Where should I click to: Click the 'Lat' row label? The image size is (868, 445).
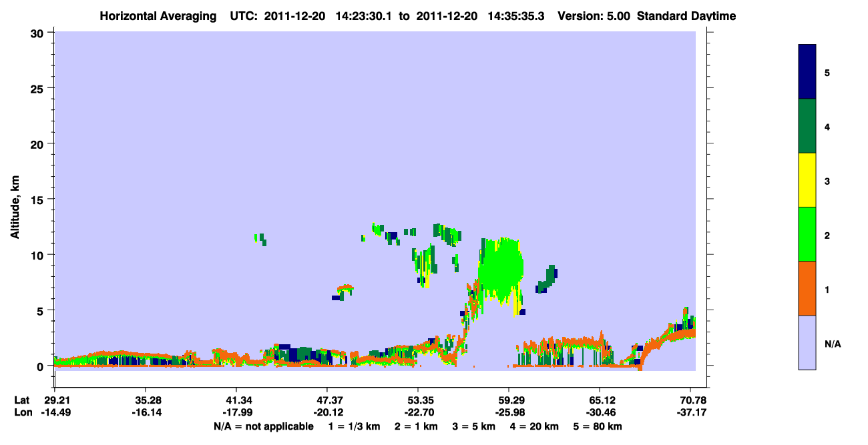[x=21, y=400]
